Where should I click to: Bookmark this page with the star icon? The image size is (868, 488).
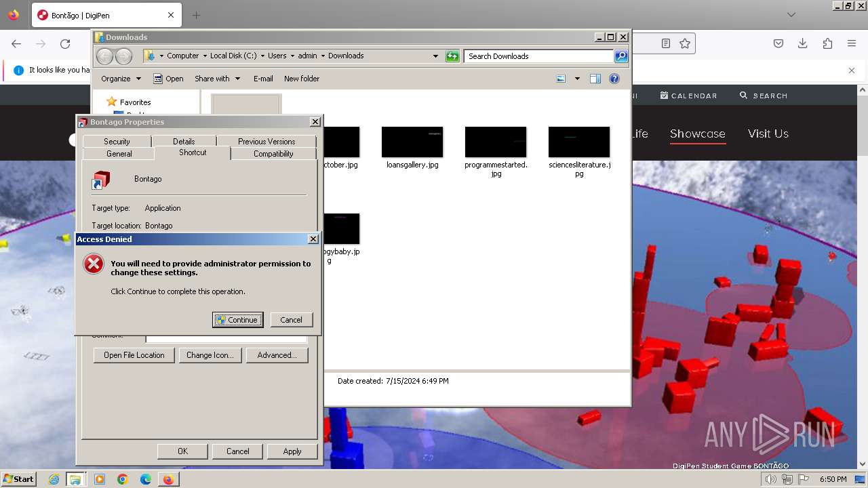click(685, 43)
